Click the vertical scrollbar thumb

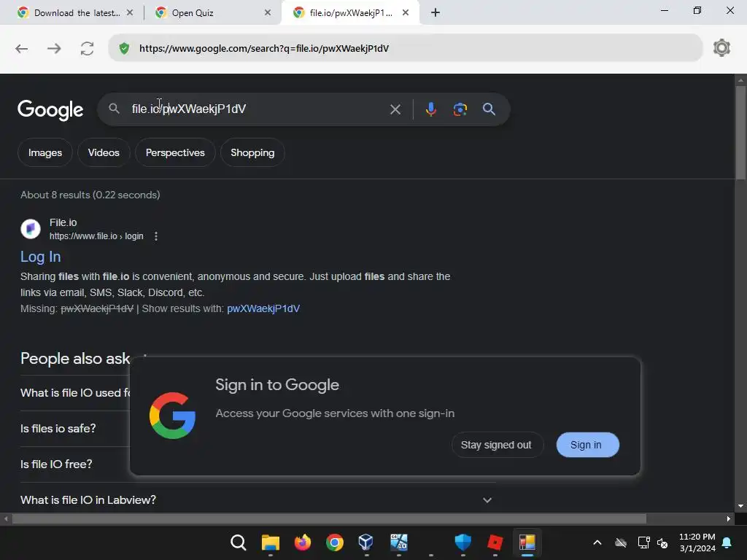click(x=740, y=133)
